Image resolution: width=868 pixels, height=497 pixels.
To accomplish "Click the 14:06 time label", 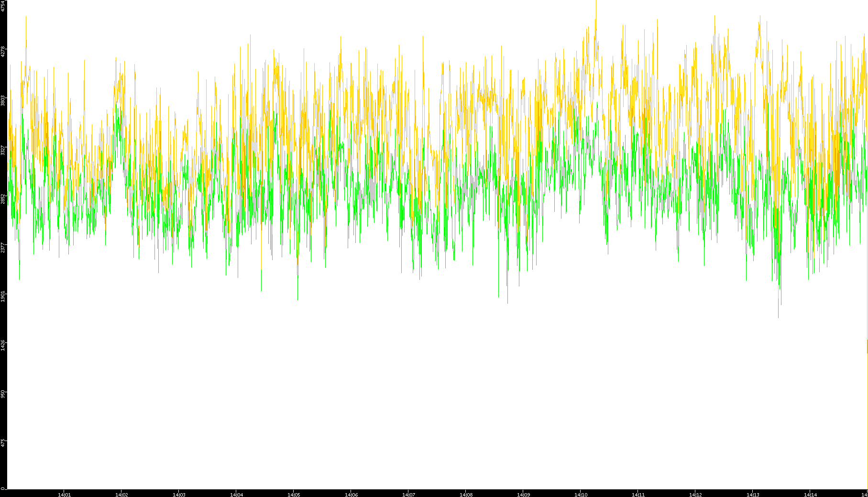I will point(351,495).
